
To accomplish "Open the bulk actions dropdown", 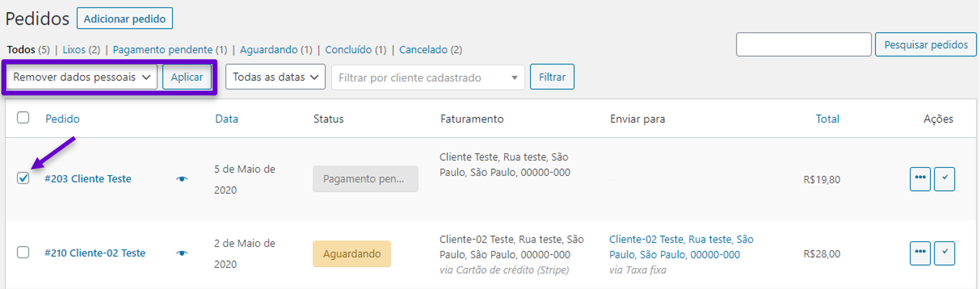I will [82, 77].
